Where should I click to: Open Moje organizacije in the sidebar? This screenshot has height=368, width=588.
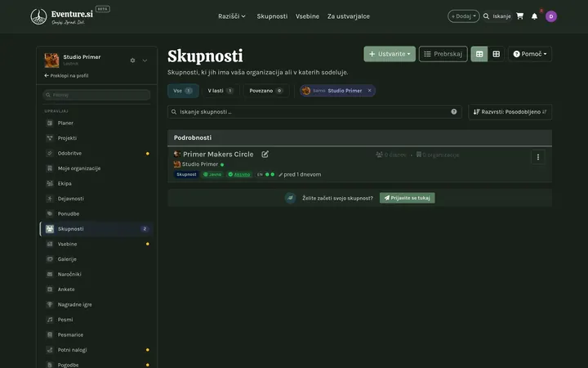point(96,168)
